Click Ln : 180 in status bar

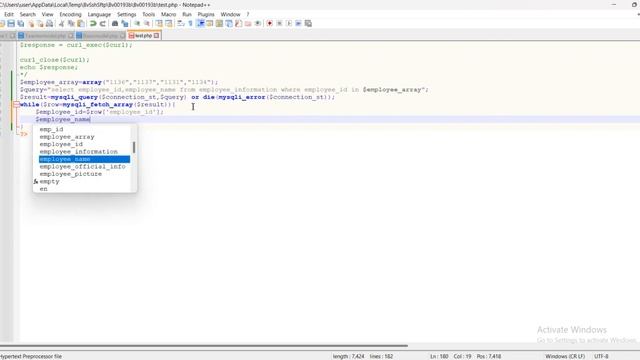click(x=439, y=356)
